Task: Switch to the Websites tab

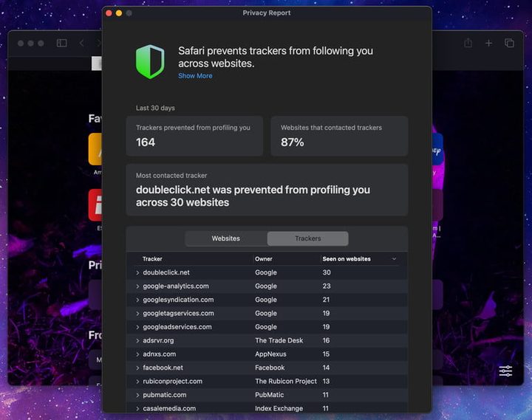Action: point(226,238)
